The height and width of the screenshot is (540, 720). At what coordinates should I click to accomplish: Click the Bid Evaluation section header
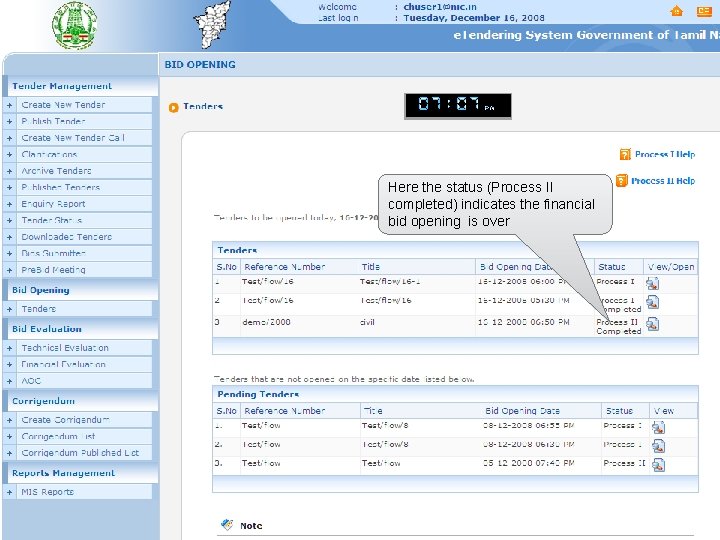(47, 329)
